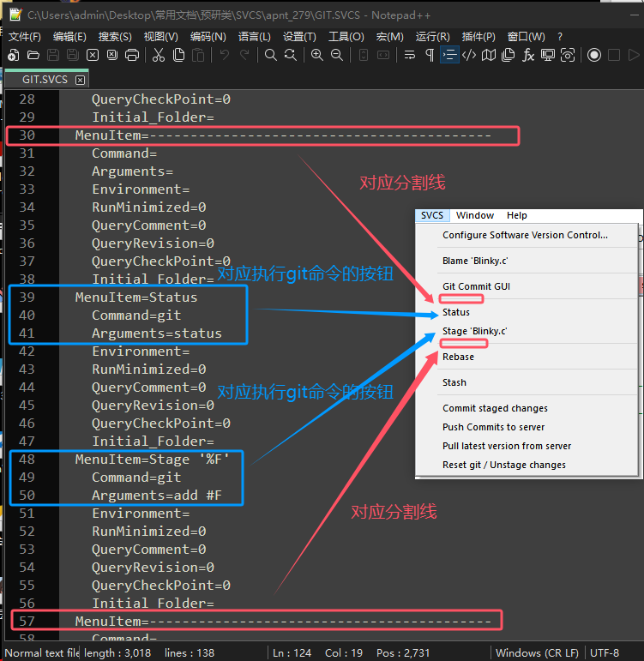This screenshot has width=644, height=661.
Task: Click the Find magnifier icon
Action: (x=270, y=55)
